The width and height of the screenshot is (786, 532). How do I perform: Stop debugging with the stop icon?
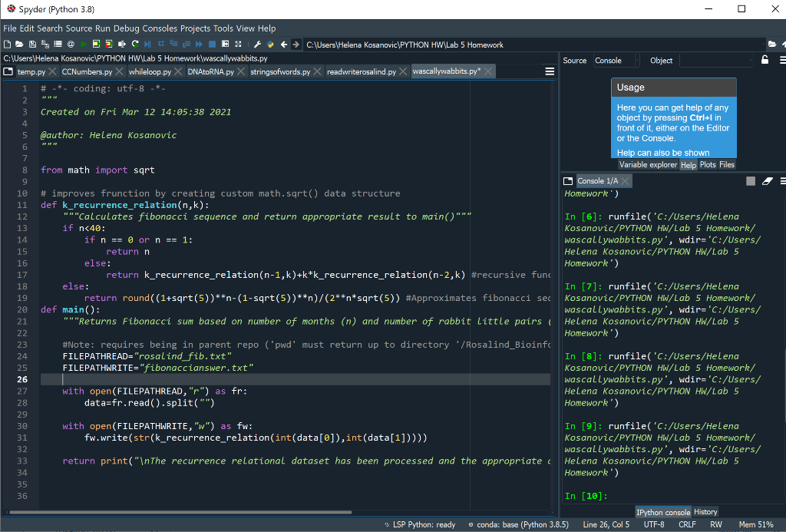coord(211,44)
